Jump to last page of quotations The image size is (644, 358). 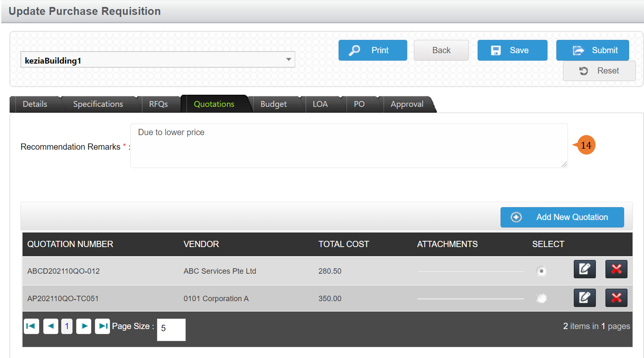(102, 326)
